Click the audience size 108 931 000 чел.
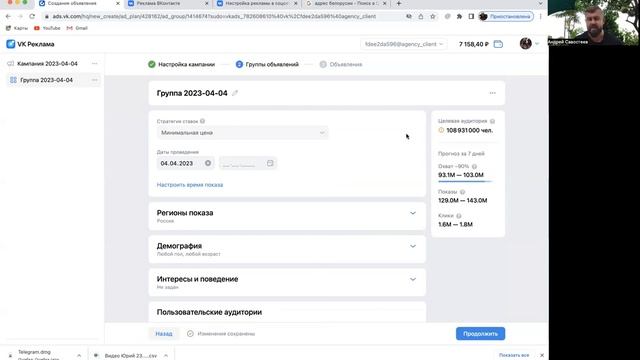 469,130
